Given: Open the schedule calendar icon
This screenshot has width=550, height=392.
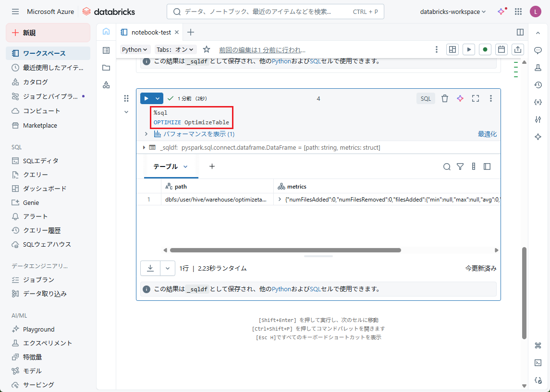Looking at the screenshot, I should tap(501, 49).
